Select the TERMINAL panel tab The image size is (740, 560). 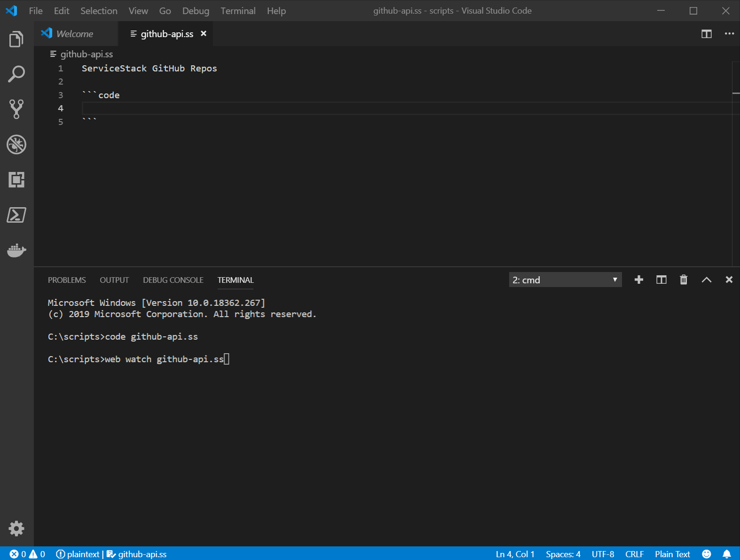(x=236, y=280)
